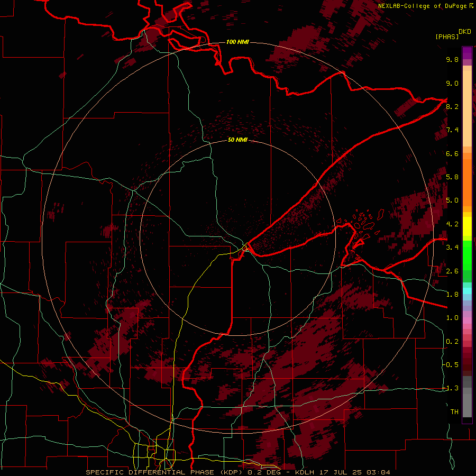The width and height of the screenshot is (476, 476).
Task: Click the 6.6 scale value
Action: 452,153
